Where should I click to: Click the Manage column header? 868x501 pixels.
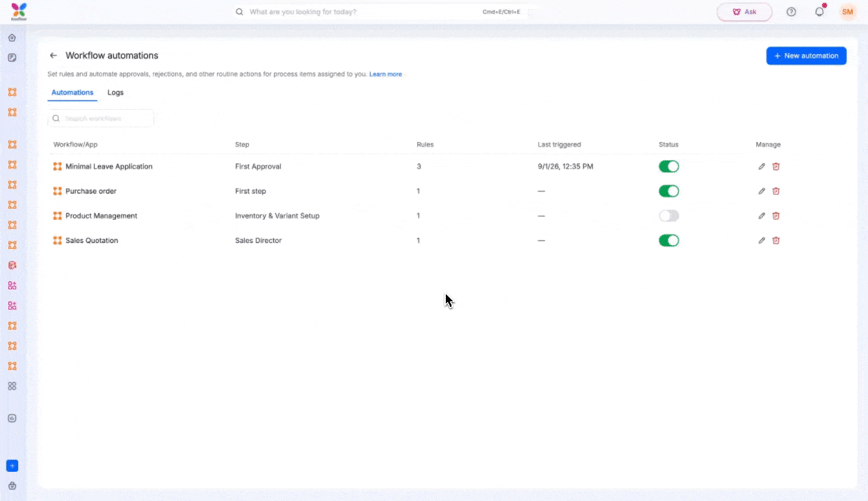click(768, 145)
